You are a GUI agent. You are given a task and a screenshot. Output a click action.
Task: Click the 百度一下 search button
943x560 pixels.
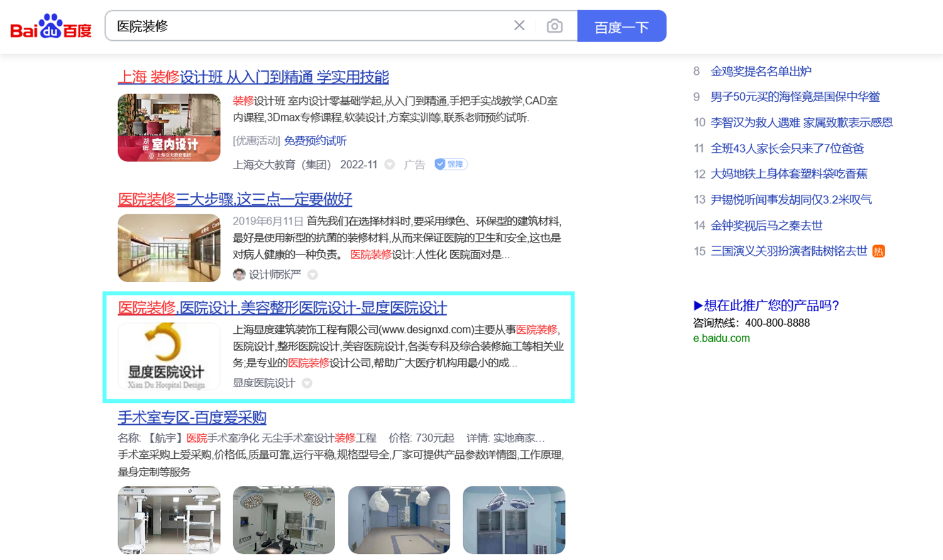click(622, 26)
